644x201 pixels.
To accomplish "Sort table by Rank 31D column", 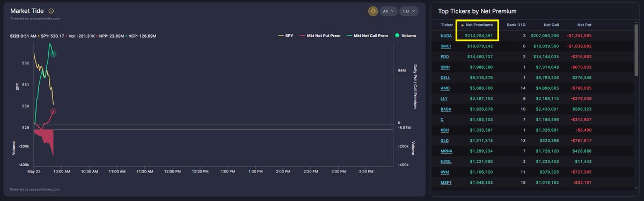I will tap(516, 25).
